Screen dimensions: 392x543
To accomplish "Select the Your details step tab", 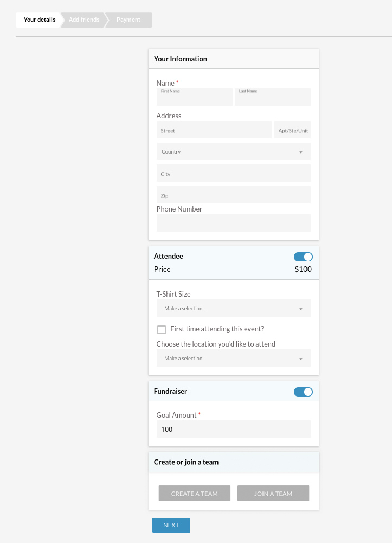I will pyautogui.click(x=40, y=20).
